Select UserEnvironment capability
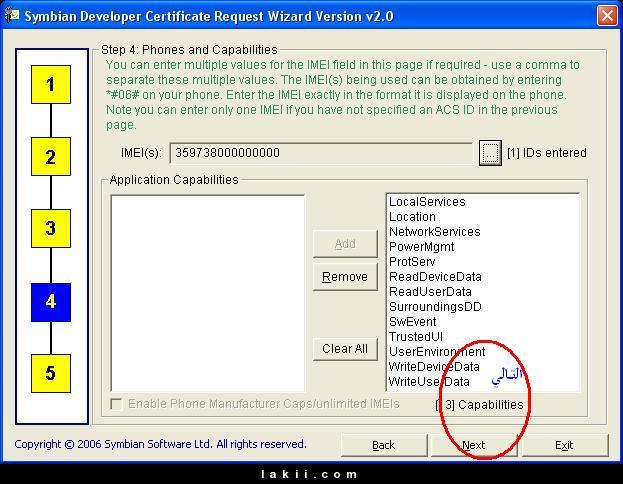 (x=437, y=352)
